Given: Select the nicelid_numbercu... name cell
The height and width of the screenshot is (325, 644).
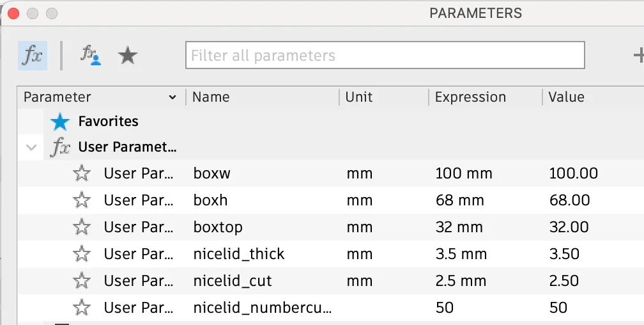Looking at the screenshot, I should [263, 308].
